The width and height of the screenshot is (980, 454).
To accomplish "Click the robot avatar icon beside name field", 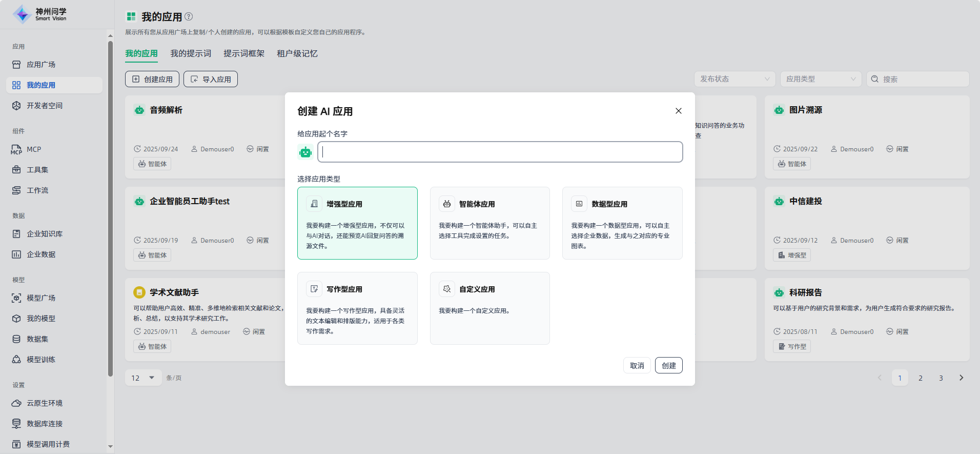I will (305, 152).
